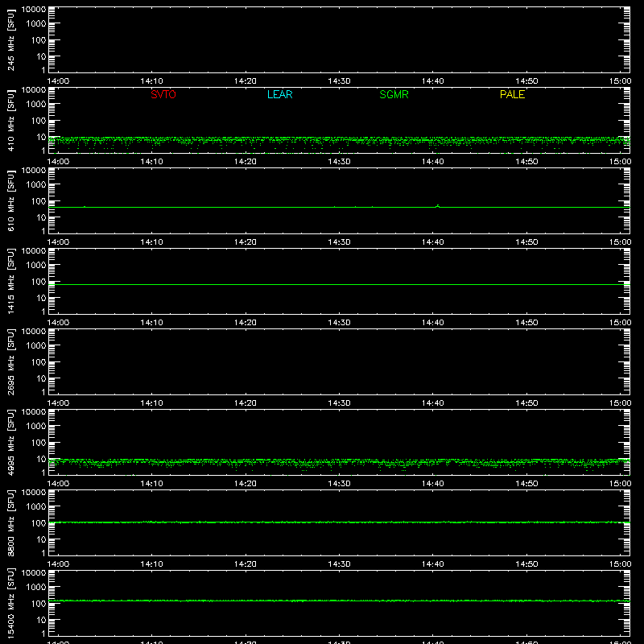Click the 410 MHz [SFU] axis title
This screenshot has height=644, width=644.
(x=11, y=120)
